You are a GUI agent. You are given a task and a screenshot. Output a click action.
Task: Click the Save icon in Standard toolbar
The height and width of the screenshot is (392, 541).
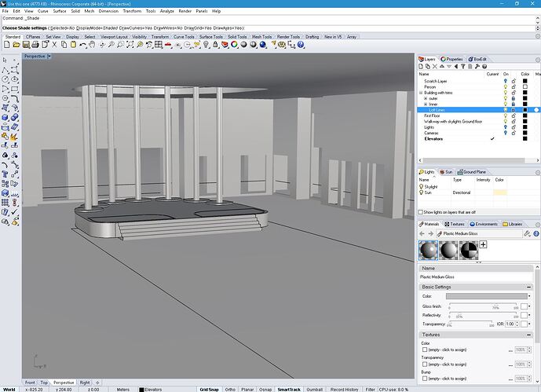click(26, 45)
